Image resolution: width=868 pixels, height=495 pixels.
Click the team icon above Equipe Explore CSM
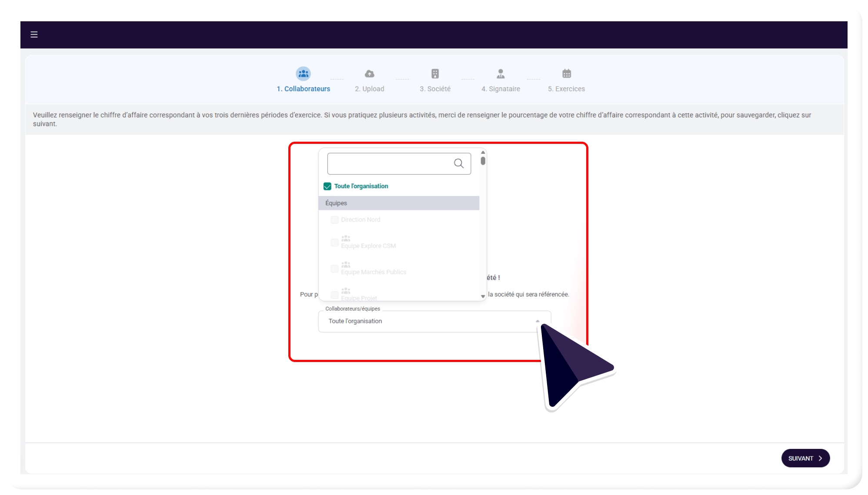346,238
